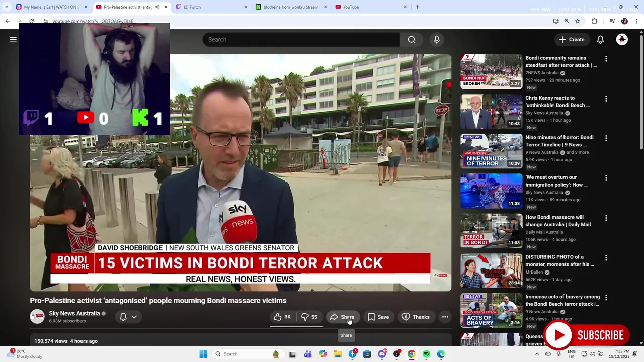Open browser zoom magnifier in address bar
This screenshot has height=362, width=644.
[x=567, y=21]
